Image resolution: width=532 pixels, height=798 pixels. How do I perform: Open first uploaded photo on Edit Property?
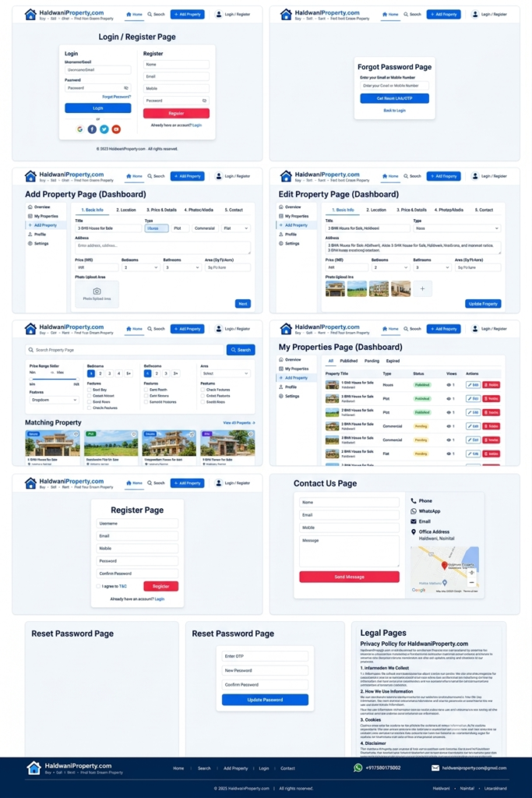coord(335,288)
